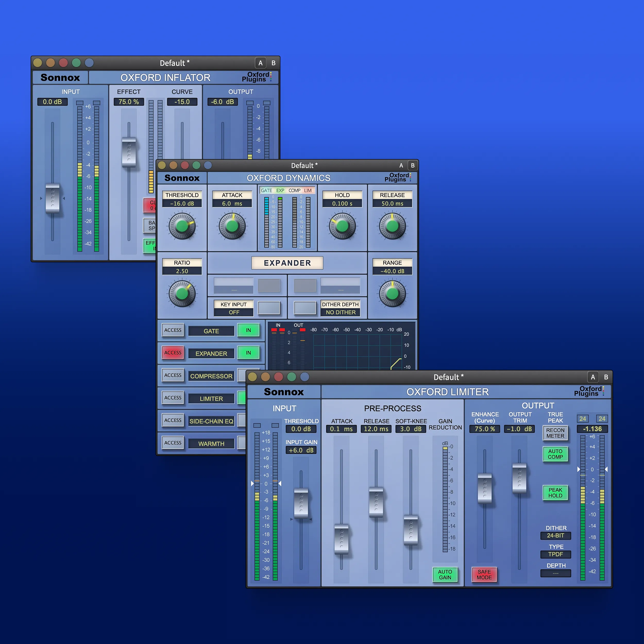Click the blue circle in Oxford Dynamics title bar
Image resolution: width=644 pixels, height=644 pixels.
click(208, 165)
